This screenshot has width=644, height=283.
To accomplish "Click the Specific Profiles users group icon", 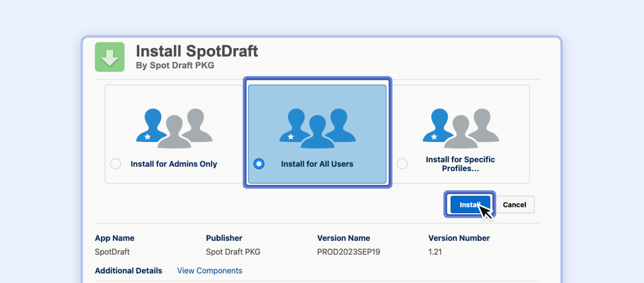I will coord(461,128).
